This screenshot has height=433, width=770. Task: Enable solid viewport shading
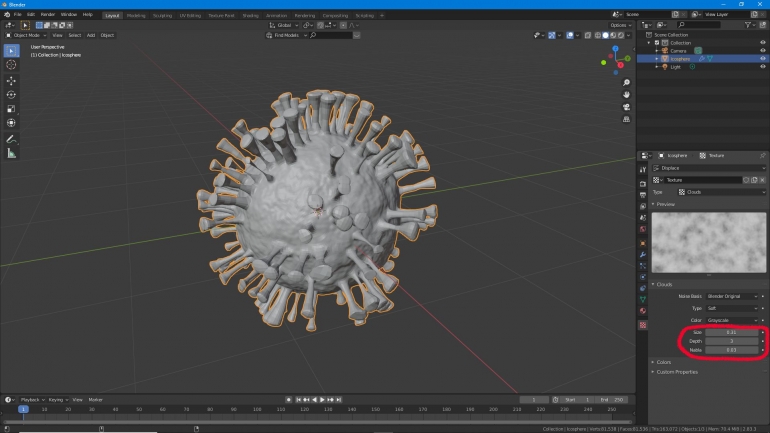(x=605, y=35)
